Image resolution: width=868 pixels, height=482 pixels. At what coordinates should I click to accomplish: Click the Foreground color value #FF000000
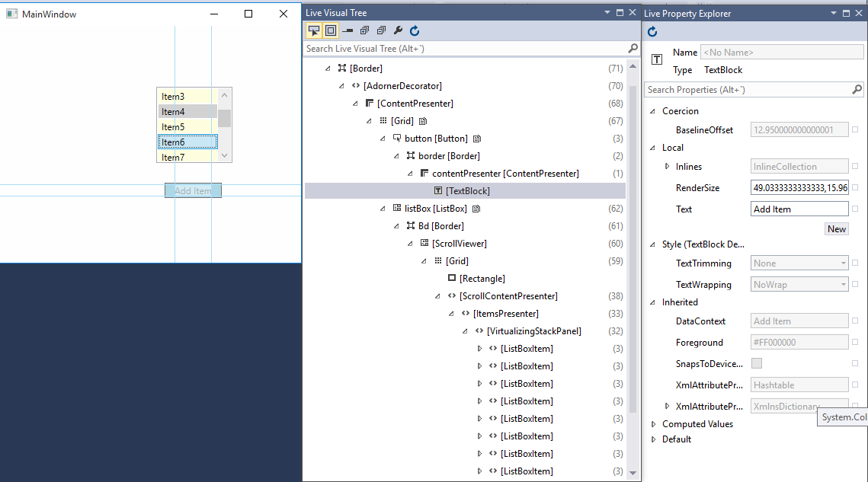(x=799, y=342)
